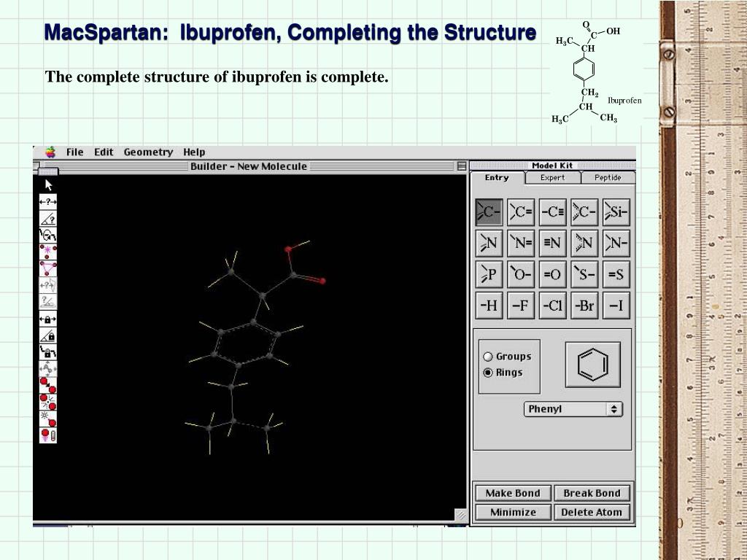747x560 pixels.
Task: Select the pink star point tool
Action: [48, 252]
